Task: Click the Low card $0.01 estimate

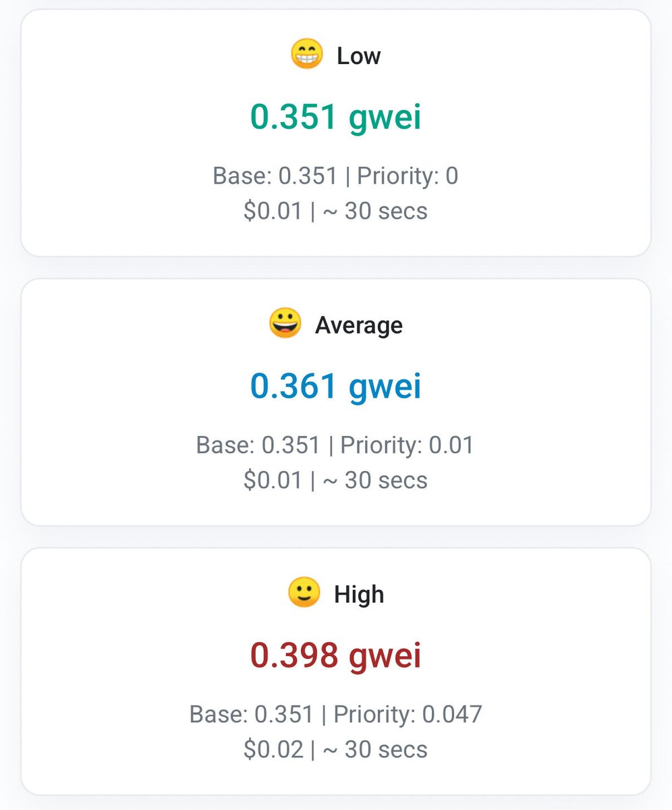Action: coord(273,211)
